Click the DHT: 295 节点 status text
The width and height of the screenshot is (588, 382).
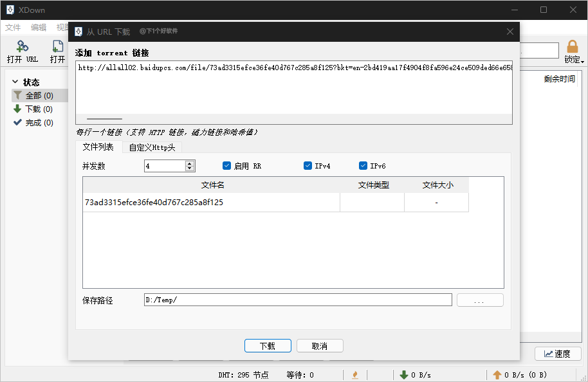pyautogui.click(x=243, y=375)
